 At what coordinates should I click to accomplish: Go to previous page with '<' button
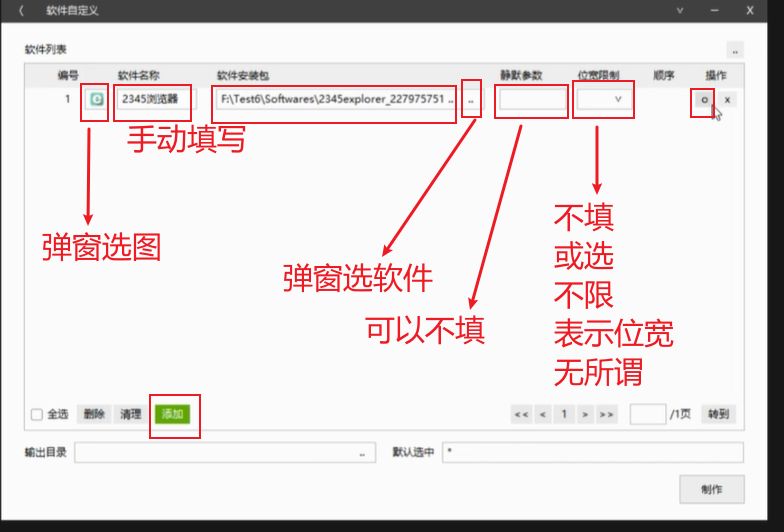(542, 414)
